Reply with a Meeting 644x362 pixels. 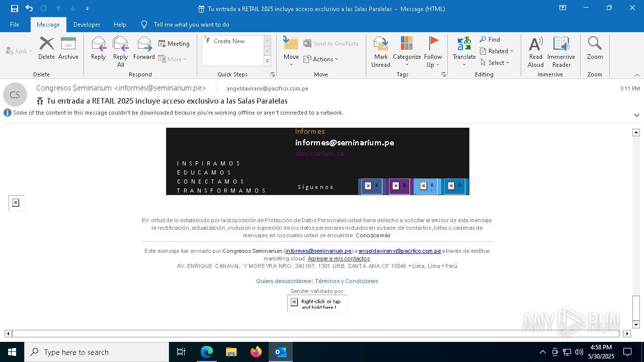174,44
